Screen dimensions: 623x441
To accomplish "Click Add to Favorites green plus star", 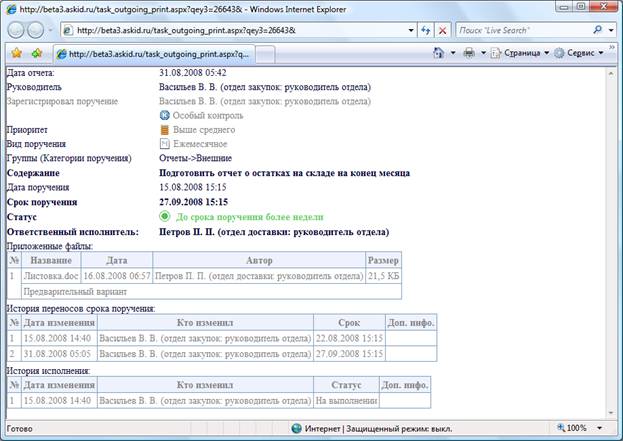I will (37, 53).
